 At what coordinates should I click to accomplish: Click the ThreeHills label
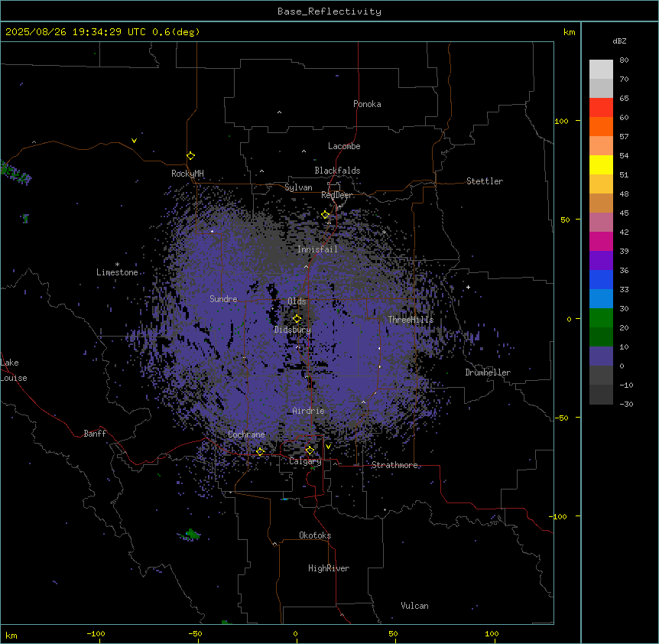[x=411, y=320]
